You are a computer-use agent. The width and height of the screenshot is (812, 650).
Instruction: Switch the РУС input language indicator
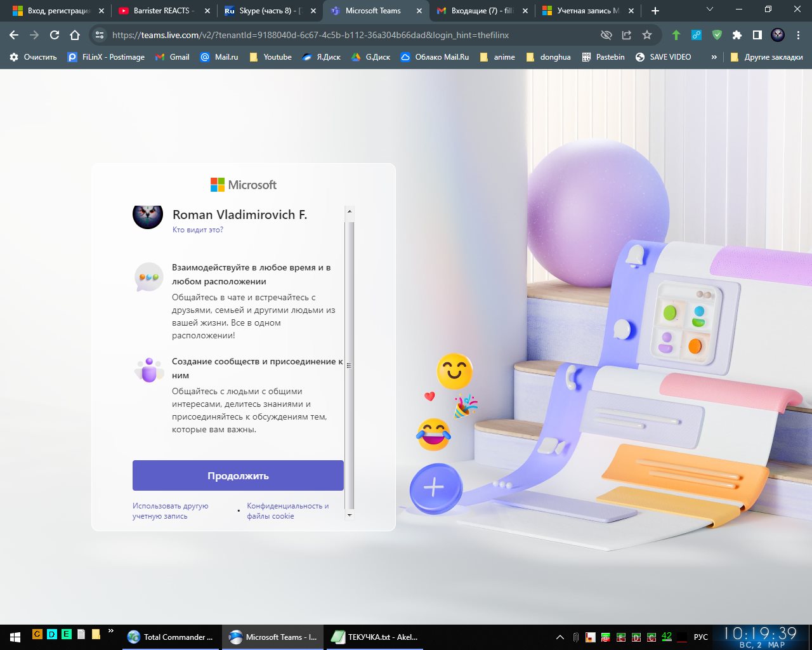[x=701, y=637]
